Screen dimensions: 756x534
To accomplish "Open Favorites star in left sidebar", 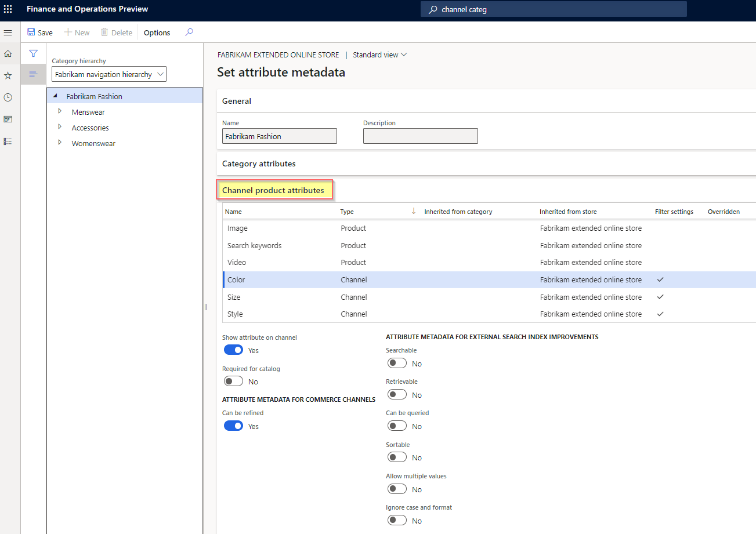I will tap(8, 75).
